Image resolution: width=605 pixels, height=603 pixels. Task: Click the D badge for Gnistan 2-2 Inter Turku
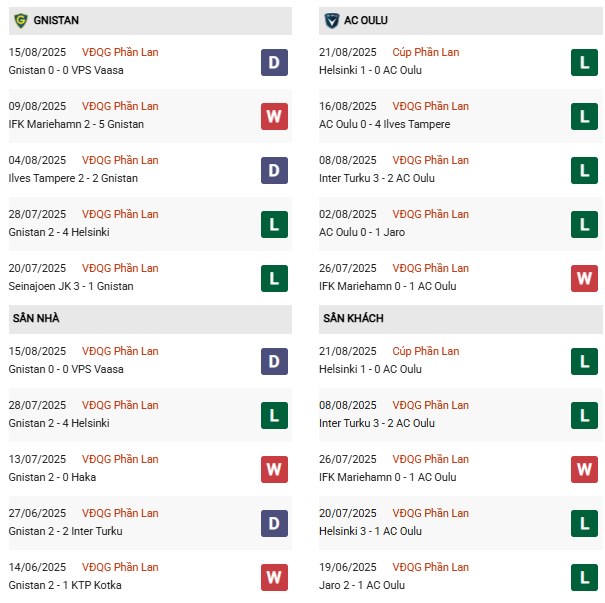point(274,524)
